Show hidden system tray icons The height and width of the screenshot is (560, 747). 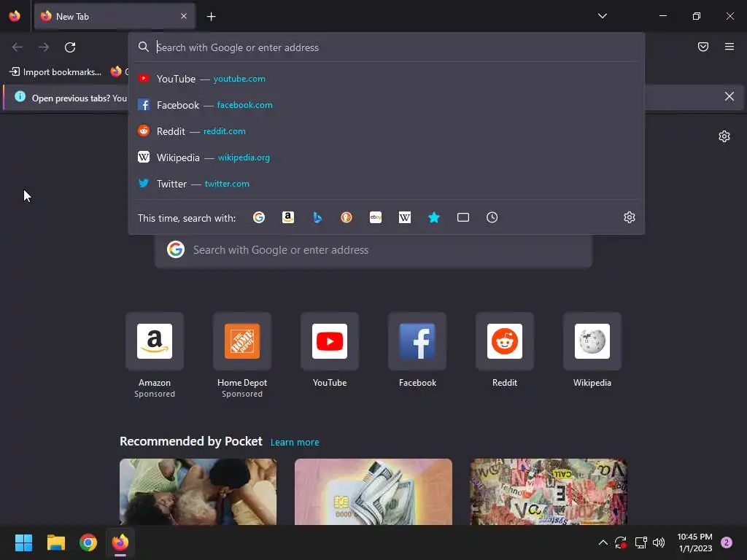pyautogui.click(x=603, y=542)
